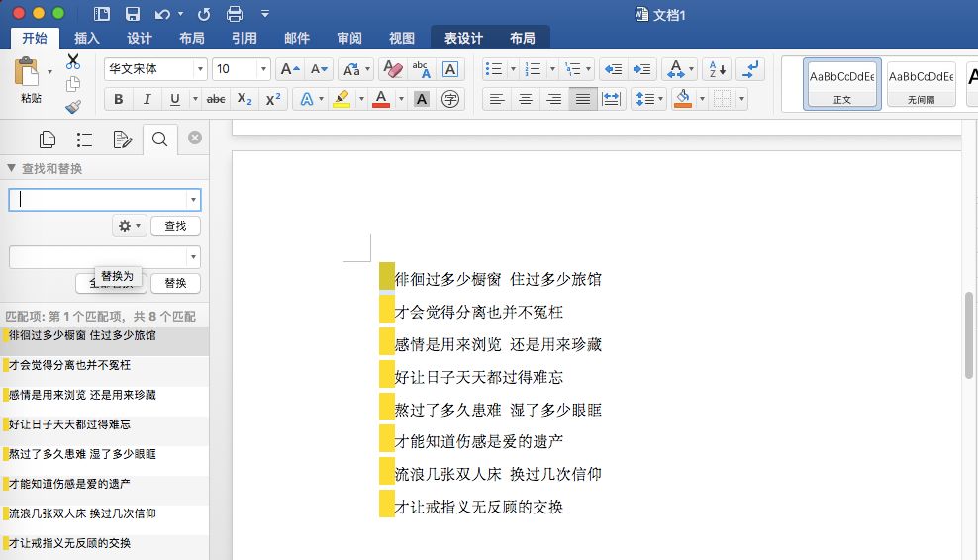
Task: Apply shading paint bucket color
Action: [683, 99]
